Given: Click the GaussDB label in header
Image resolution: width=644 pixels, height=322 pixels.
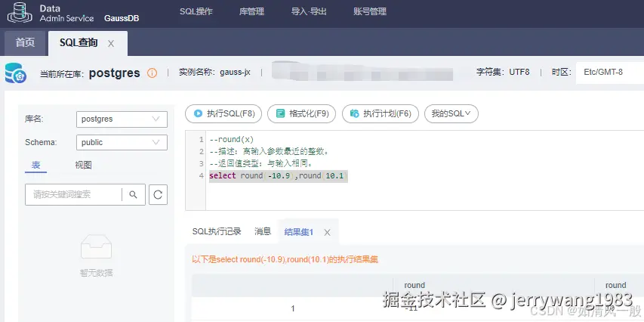Looking at the screenshot, I should tap(122, 18).
